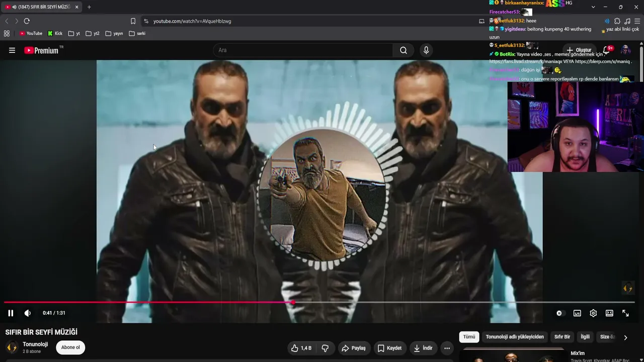Start voice search with the microphone
Image resolution: width=644 pixels, height=362 pixels.
426,50
